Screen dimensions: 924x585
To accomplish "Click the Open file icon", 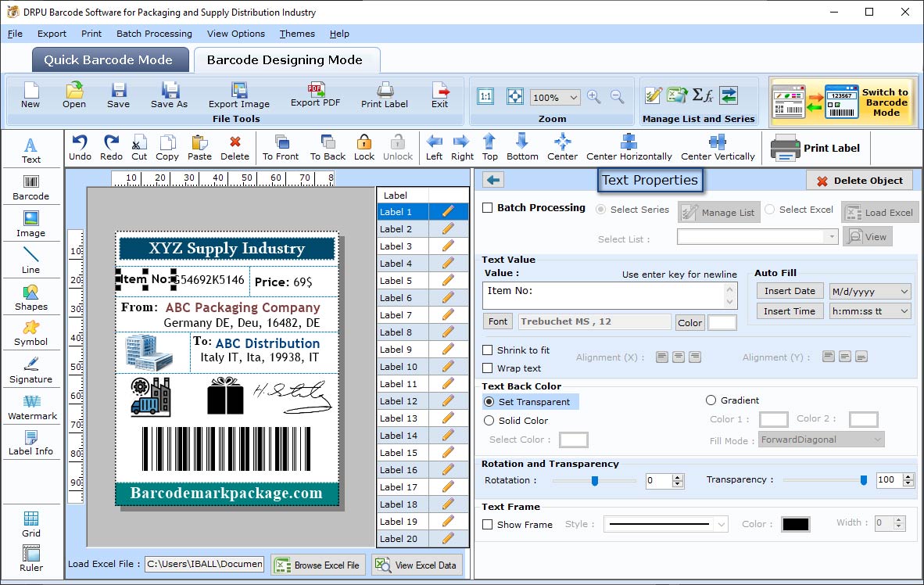I will (74, 95).
